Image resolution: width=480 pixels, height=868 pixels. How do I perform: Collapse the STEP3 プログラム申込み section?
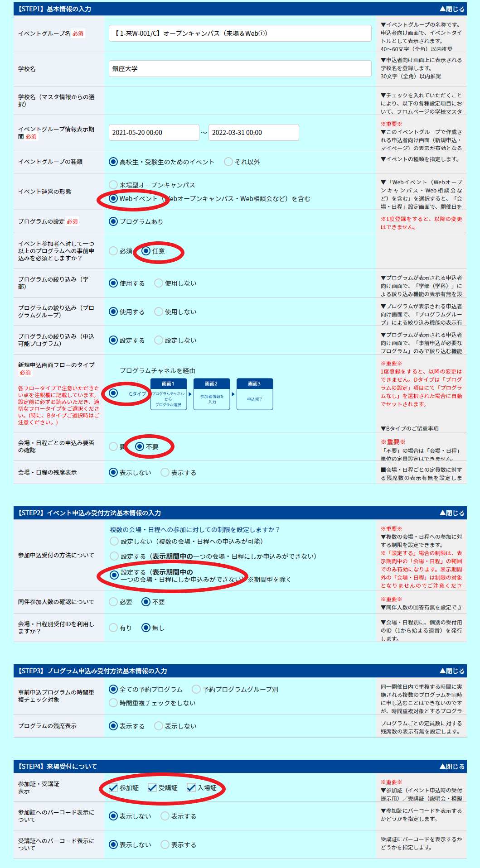click(x=452, y=671)
